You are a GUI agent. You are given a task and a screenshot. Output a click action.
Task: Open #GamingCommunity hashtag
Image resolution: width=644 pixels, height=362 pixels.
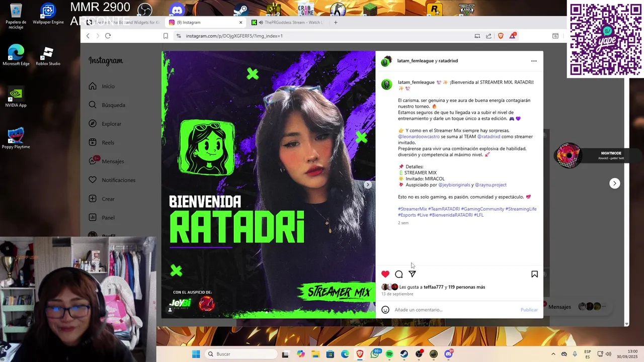[482, 209]
